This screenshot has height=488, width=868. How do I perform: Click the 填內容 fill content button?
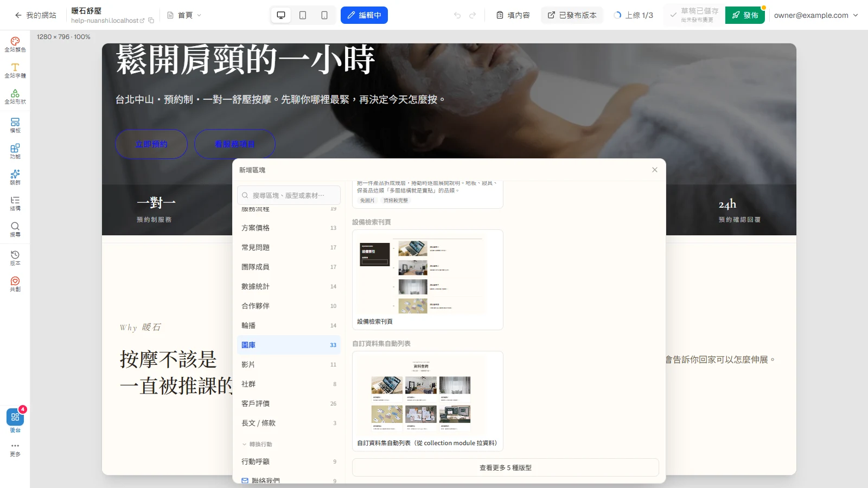[x=513, y=15]
